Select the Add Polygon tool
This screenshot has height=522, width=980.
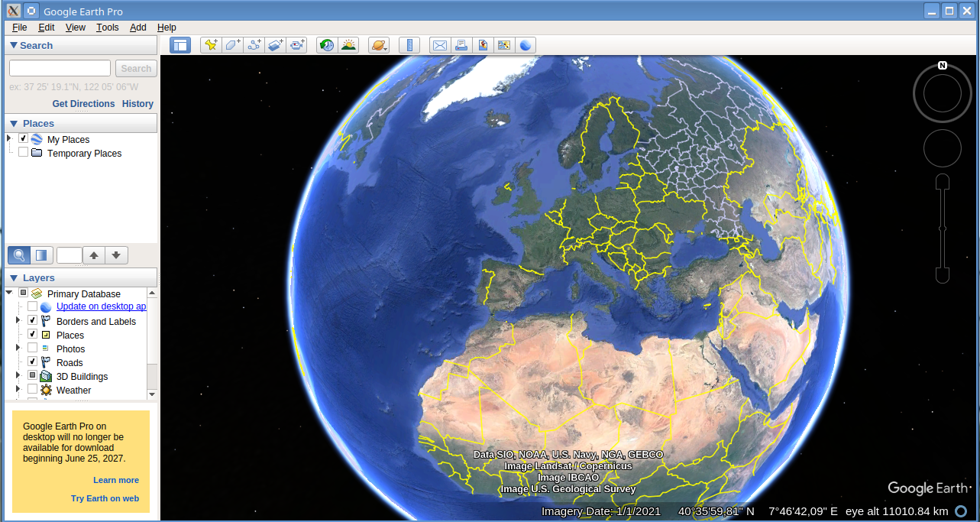click(x=232, y=45)
